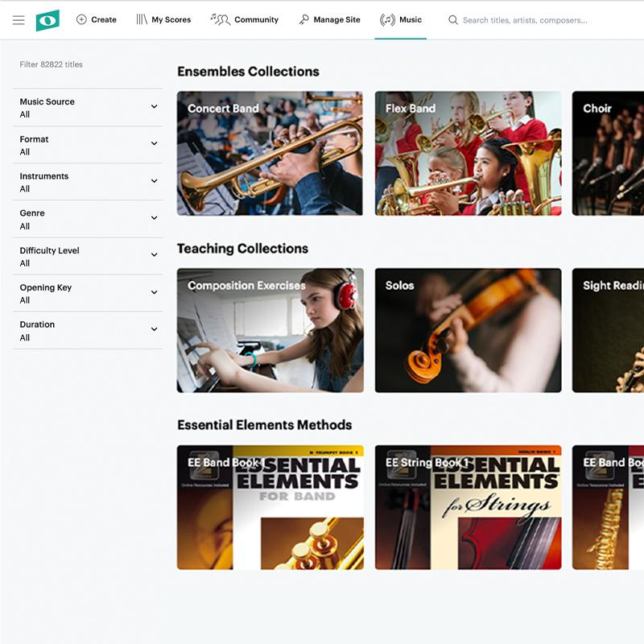The height and width of the screenshot is (644, 644).
Task: Open the EE String Book 1 thumbnail
Action: 467,506
